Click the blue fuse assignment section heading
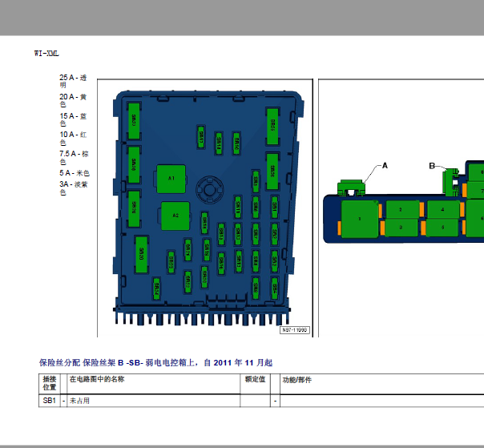The image size is (484, 448). (155, 362)
